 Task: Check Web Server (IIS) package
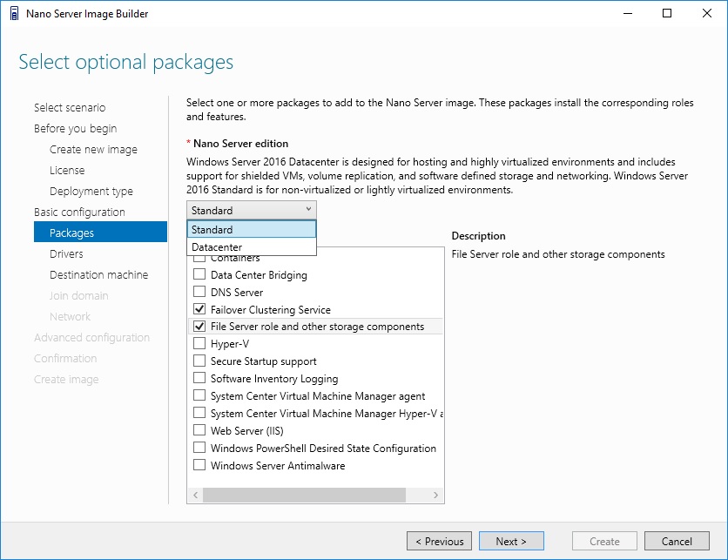199,430
